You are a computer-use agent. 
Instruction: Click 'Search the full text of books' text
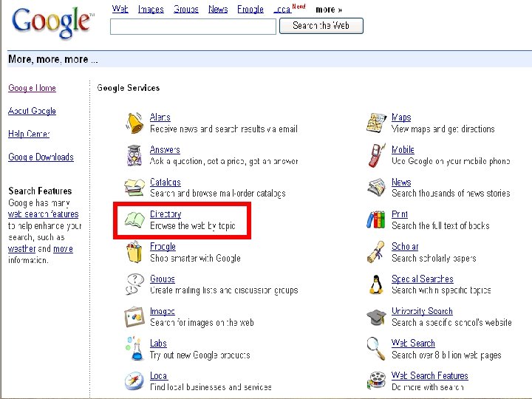click(440, 225)
